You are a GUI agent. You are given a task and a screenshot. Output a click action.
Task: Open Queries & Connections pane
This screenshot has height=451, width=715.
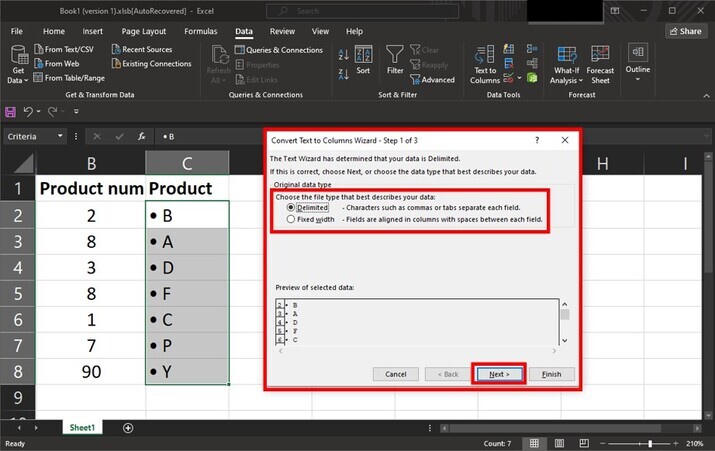coord(279,50)
